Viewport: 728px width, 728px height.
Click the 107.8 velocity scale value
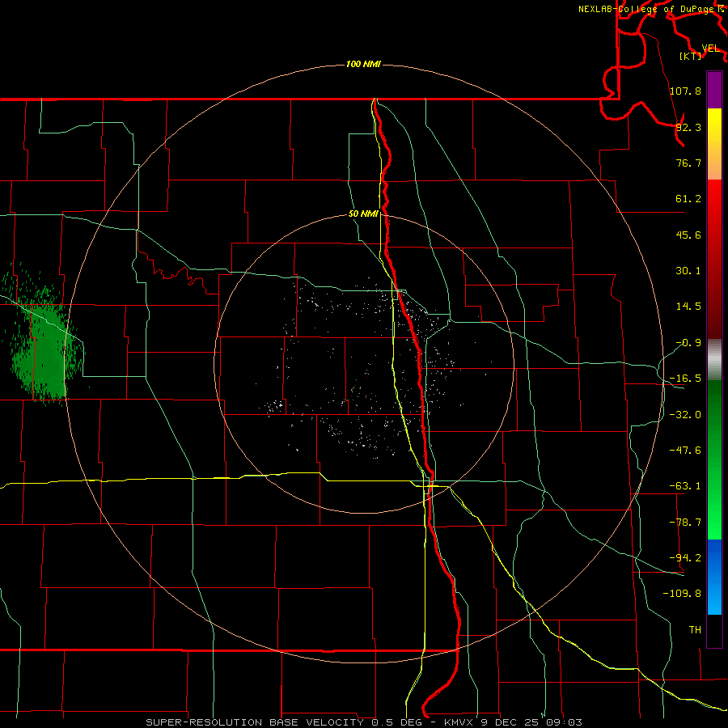685,91
